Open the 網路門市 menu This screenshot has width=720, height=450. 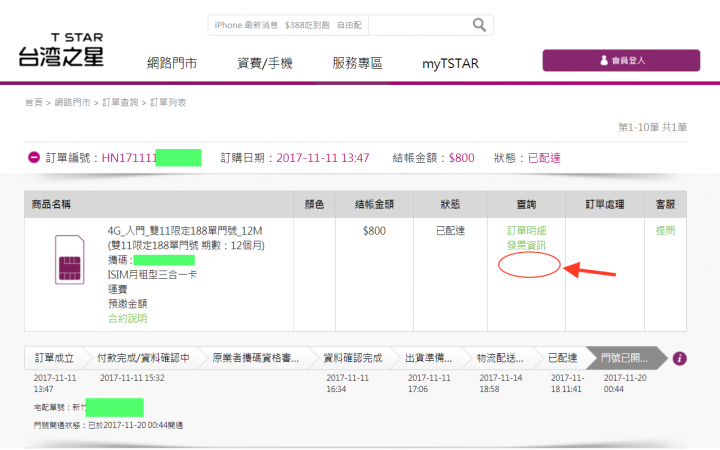(x=172, y=63)
